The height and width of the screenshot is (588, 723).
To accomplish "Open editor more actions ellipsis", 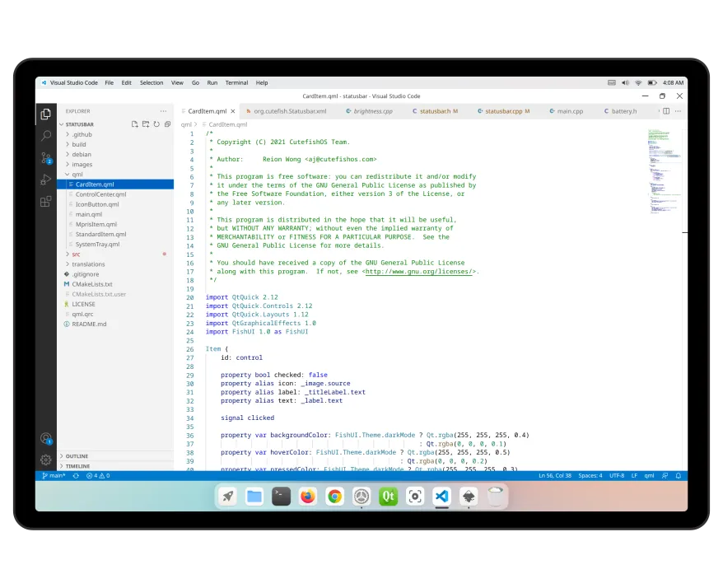I will pyautogui.click(x=678, y=111).
